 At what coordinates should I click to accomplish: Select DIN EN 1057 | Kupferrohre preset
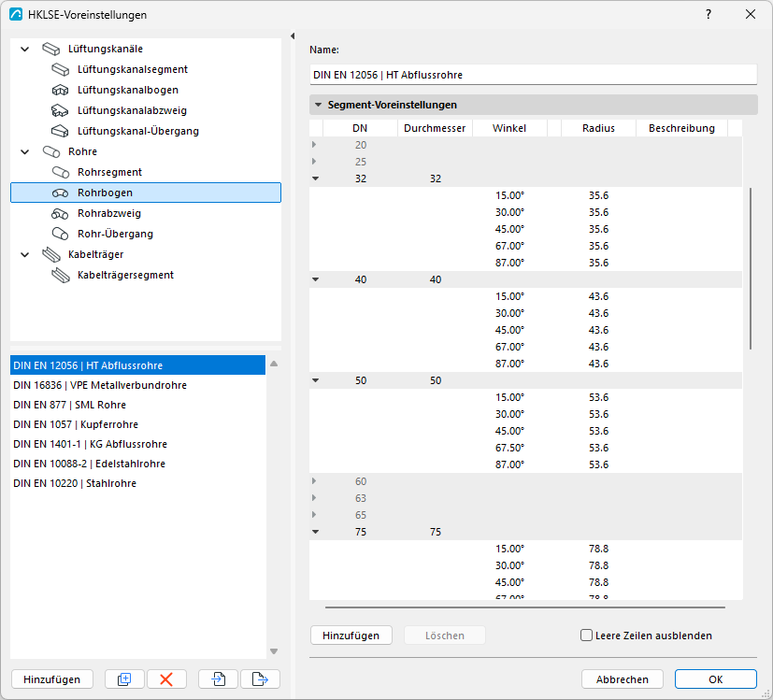pyautogui.click(x=137, y=424)
